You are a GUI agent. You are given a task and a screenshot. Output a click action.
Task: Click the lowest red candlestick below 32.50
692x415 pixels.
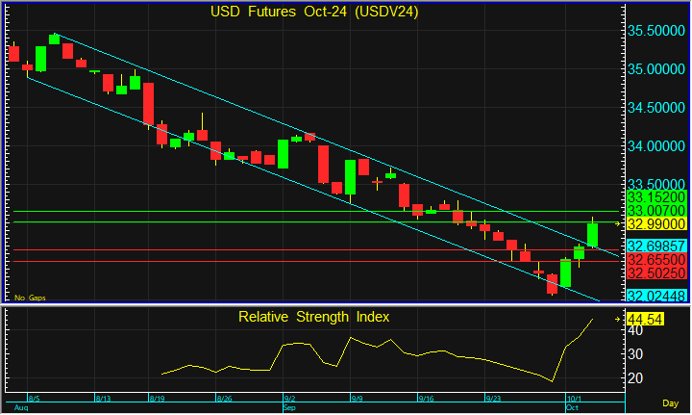point(552,284)
